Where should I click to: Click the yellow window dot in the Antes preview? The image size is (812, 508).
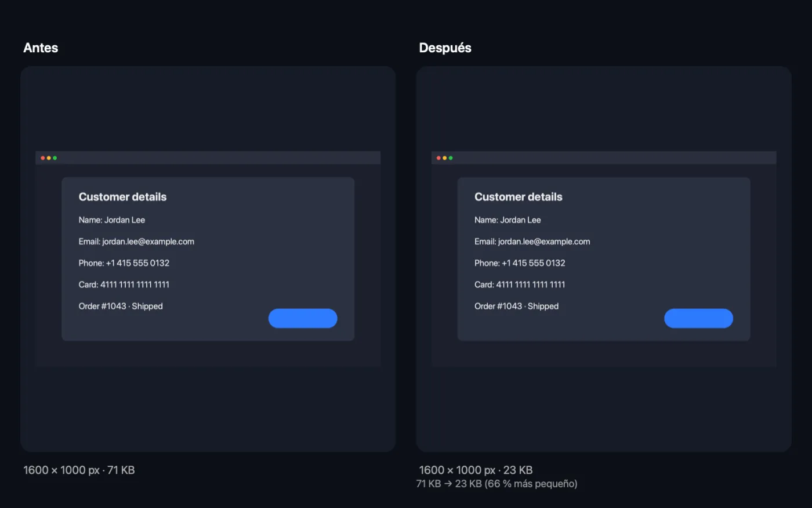(49, 158)
